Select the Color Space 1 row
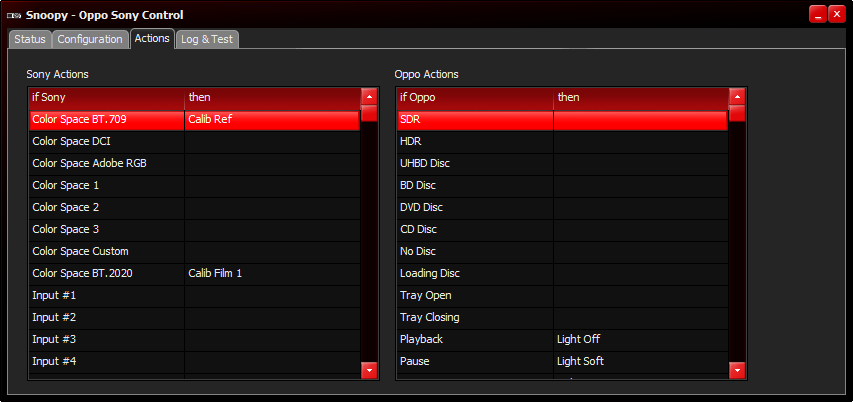Viewport: 853px width, 402px height. tap(194, 186)
